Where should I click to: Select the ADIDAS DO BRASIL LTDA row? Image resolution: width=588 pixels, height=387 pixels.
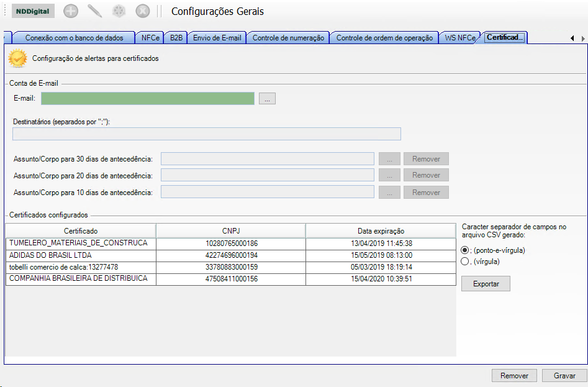click(81, 255)
